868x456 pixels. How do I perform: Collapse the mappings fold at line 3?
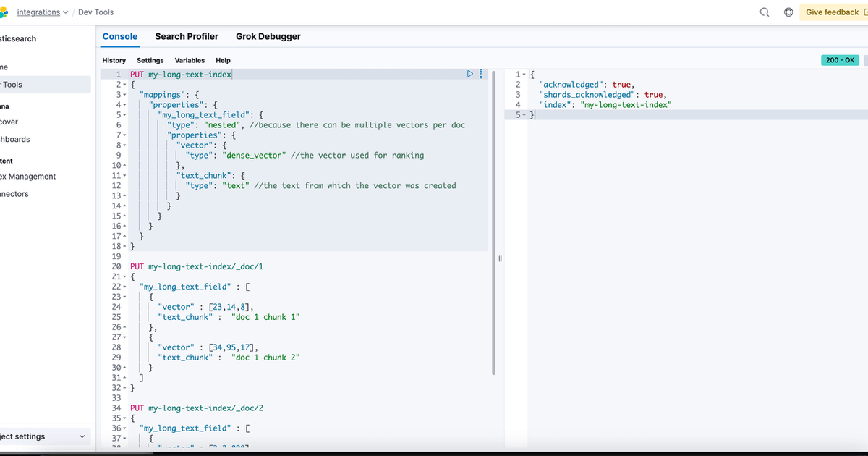click(x=126, y=95)
